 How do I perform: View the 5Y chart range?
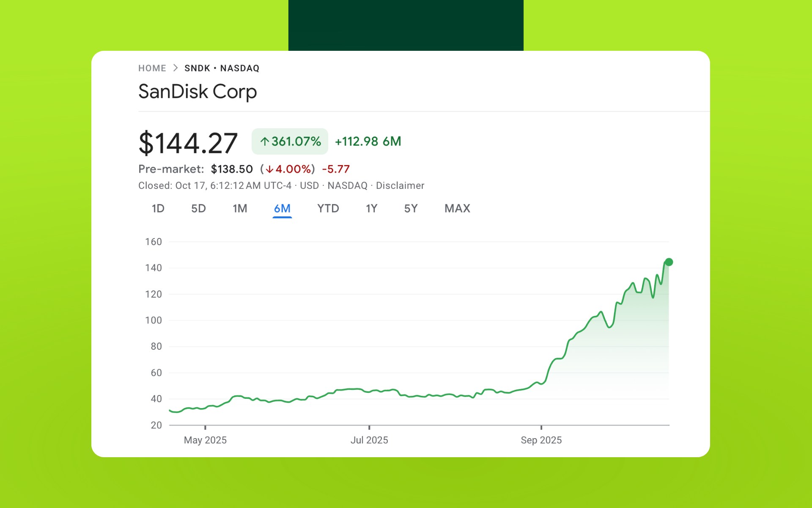[x=411, y=208]
